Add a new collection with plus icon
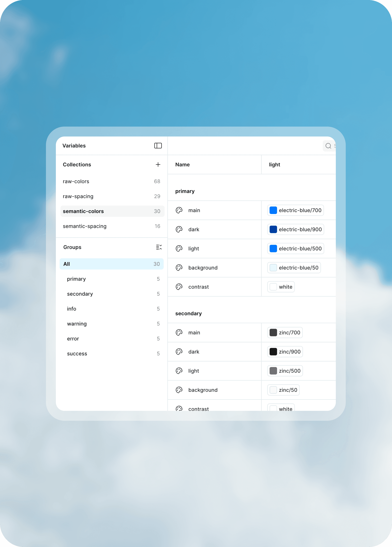This screenshot has width=392, height=547. pos(158,164)
